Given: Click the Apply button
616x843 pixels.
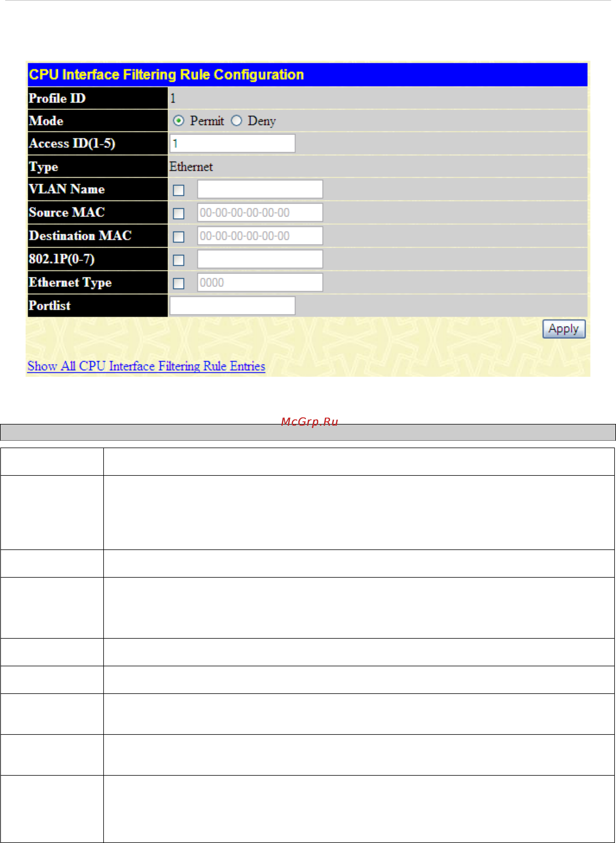Looking at the screenshot, I should pyautogui.click(x=564, y=329).
